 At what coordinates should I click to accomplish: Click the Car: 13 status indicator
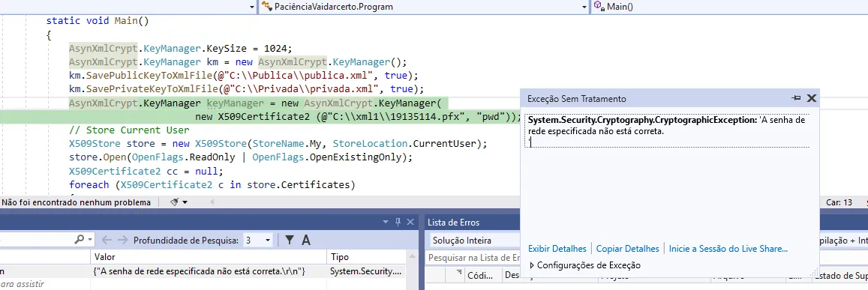coord(839,202)
